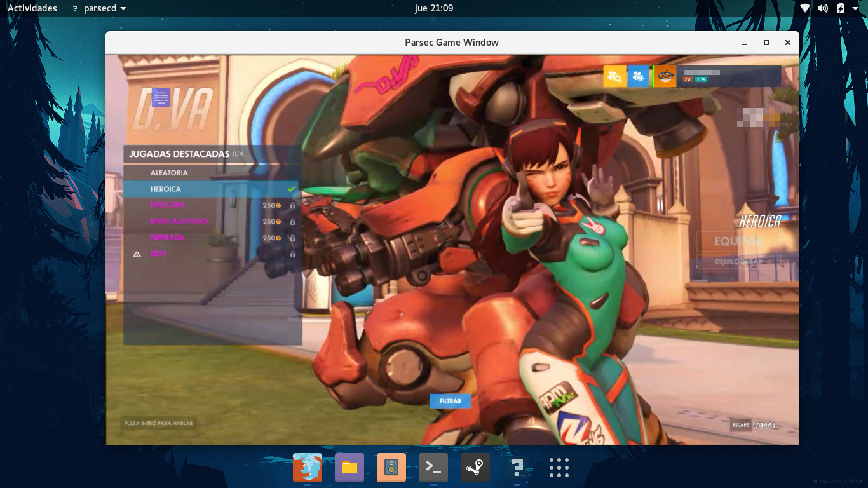
Task: Click the event emblem icon beside SELFI
Action: click(137, 254)
